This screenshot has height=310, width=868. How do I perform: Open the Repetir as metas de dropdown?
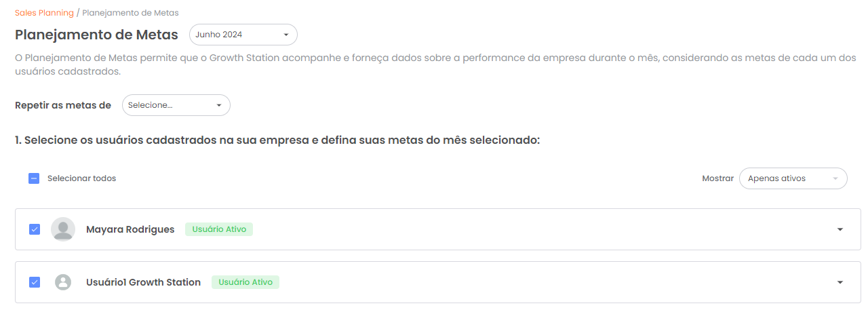[x=176, y=105]
